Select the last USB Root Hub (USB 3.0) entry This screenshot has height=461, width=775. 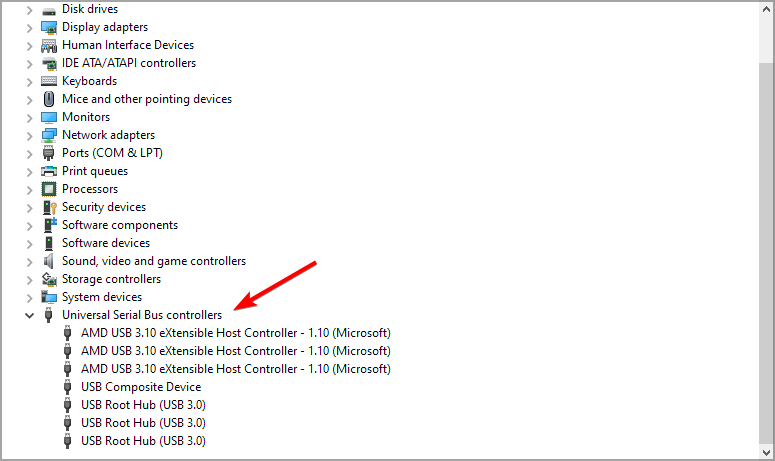coord(143,441)
